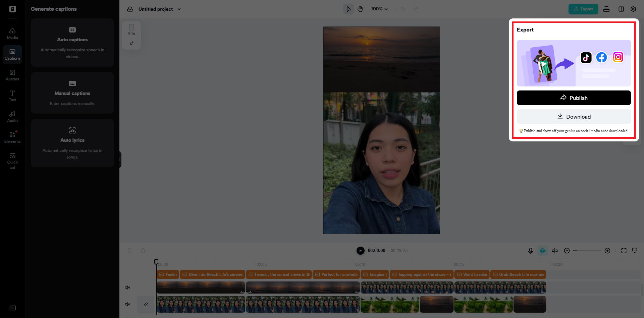Toggle fullscreen timeline view with the expand icon

(x=624, y=250)
